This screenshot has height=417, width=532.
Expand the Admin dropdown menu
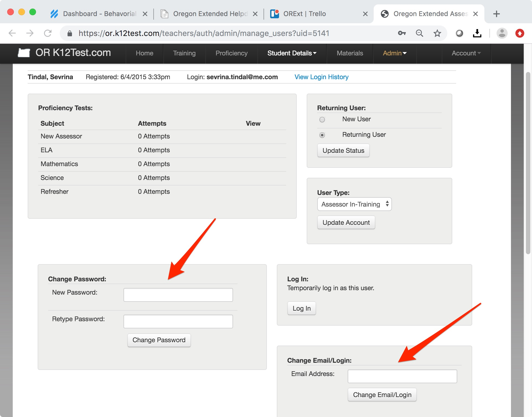(x=394, y=53)
